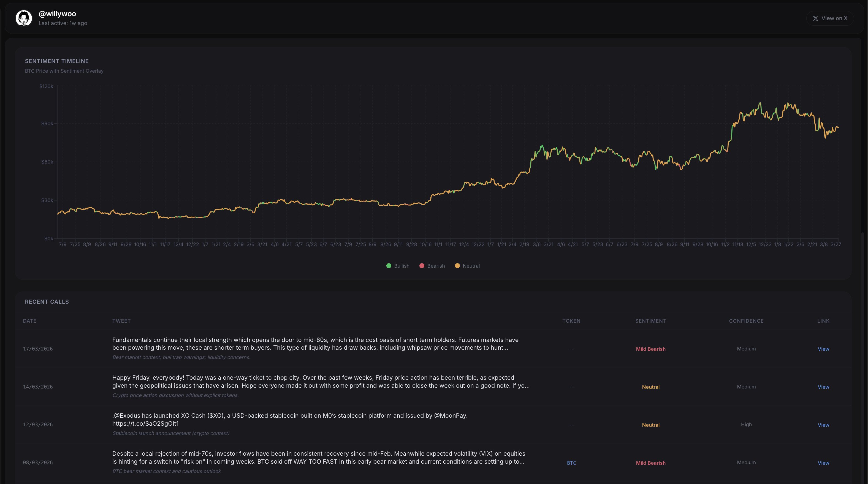
Task: Sort by the DATE column header
Action: (30, 321)
